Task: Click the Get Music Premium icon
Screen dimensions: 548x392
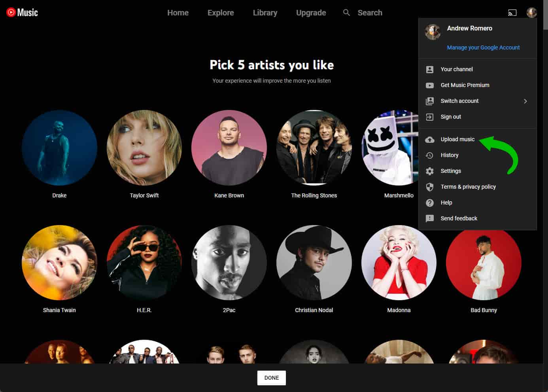Action: (430, 85)
